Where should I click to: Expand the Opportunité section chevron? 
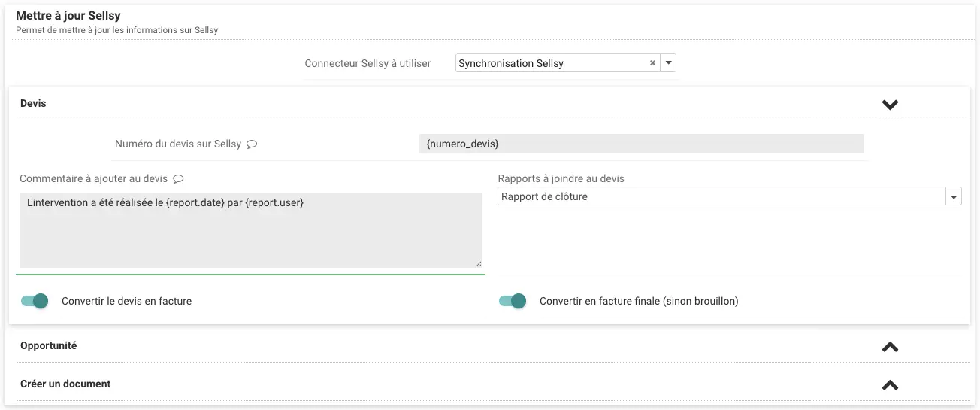pyautogui.click(x=890, y=347)
